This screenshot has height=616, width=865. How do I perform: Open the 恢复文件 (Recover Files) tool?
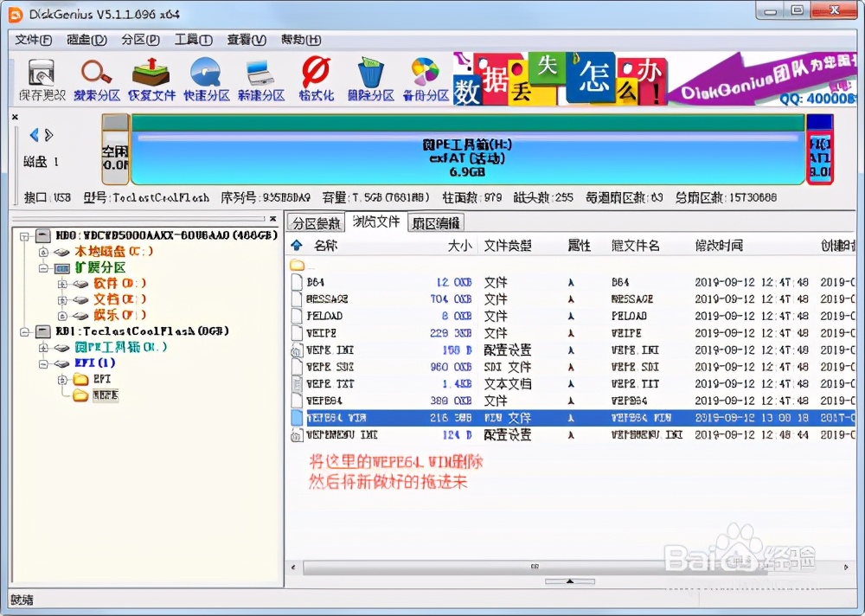point(151,78)
